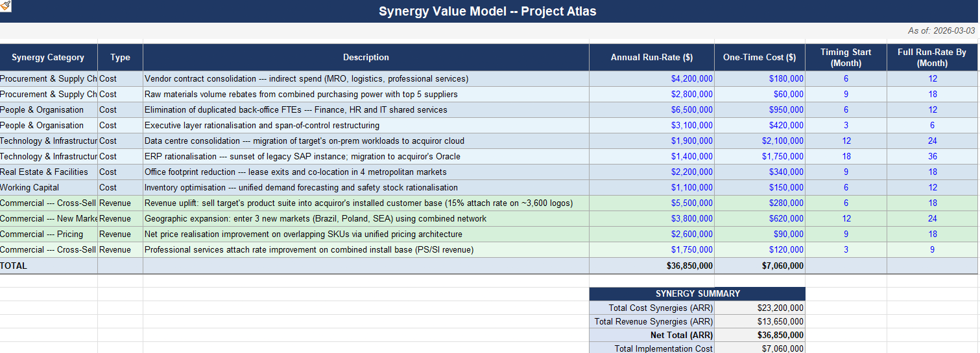The width and height of the screenshot is (980, 353).
Task: Select the $340,000 one-time cost
Action: [x=759, y=172]
